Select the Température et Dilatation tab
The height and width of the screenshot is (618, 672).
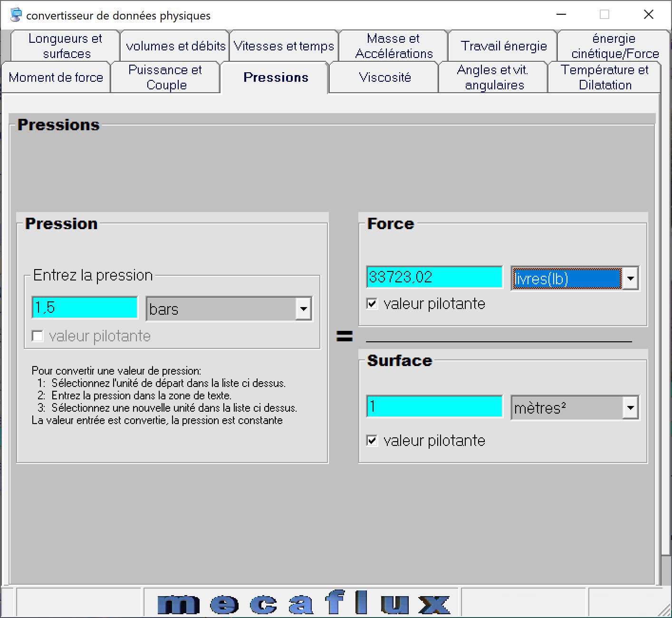[x=605, y=77]
